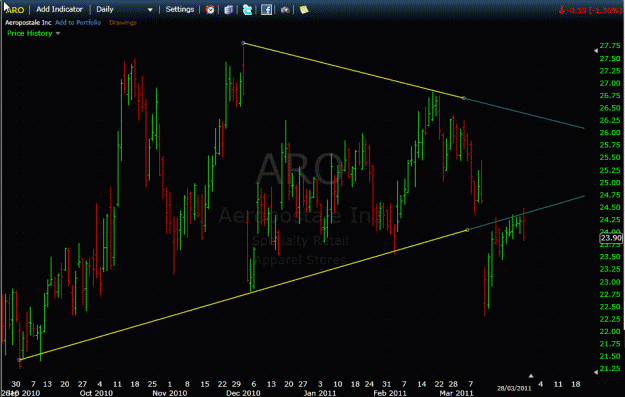Viewport: 625px width, 397px height.
Task: Click the Aeropostale Inc company name
Action: 28,23
